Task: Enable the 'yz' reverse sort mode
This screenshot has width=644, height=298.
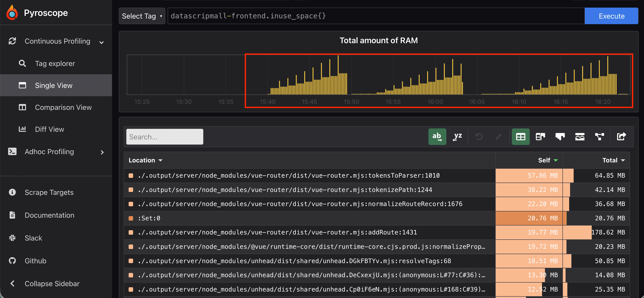Action: [x=457, y=136]
